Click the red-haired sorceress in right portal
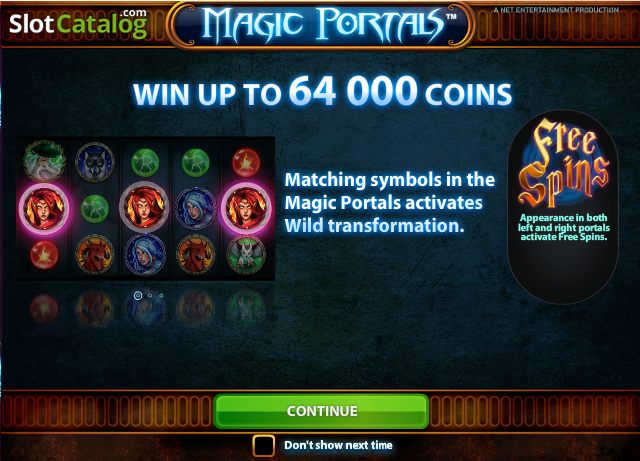 tap(246, 208)
